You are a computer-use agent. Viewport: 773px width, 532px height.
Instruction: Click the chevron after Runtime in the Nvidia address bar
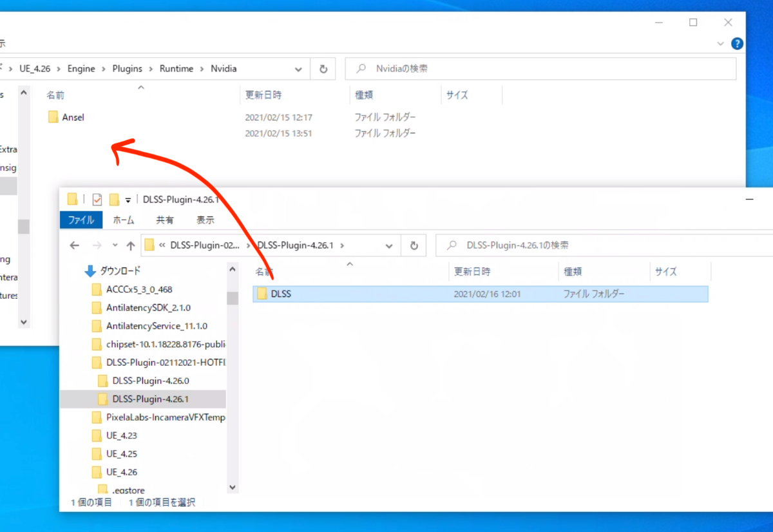point(202,69)
